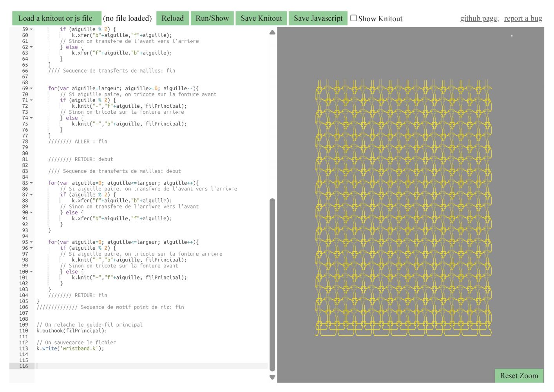Click line 107 in the gutter
This screenshot has width=554, height=392.
(x=24, y=313)
